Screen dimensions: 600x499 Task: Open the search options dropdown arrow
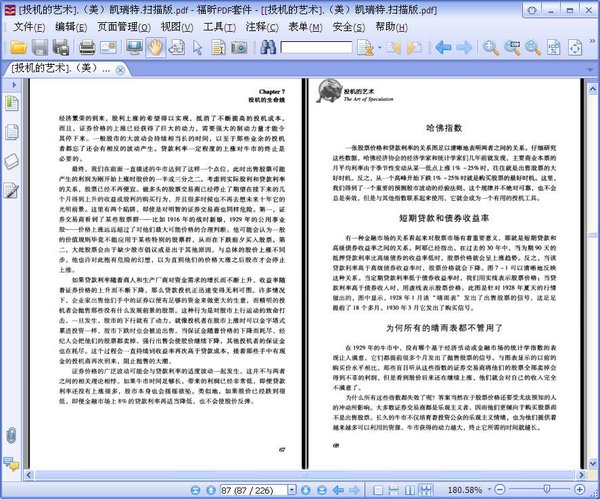[380, 48]
